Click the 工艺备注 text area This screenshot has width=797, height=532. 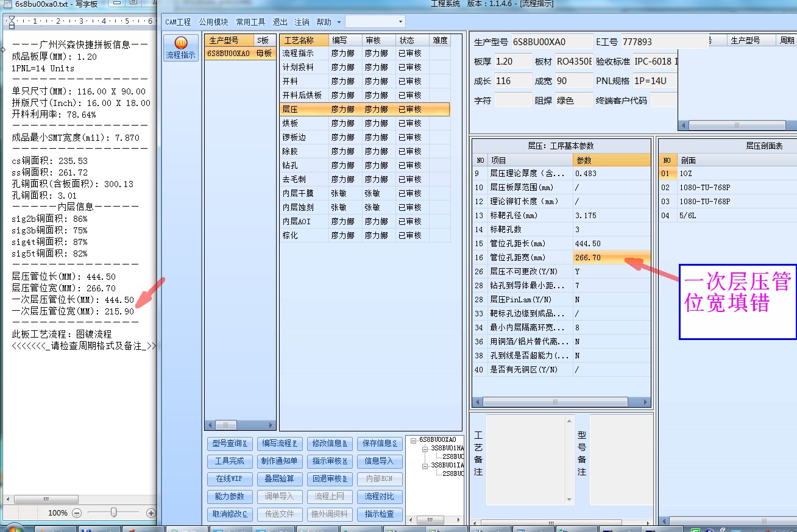coord(530,459)
